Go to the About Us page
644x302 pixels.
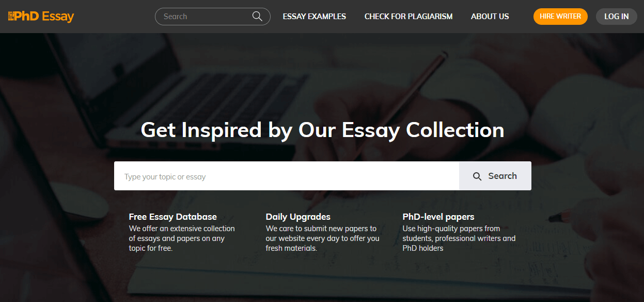click(490, 17)
